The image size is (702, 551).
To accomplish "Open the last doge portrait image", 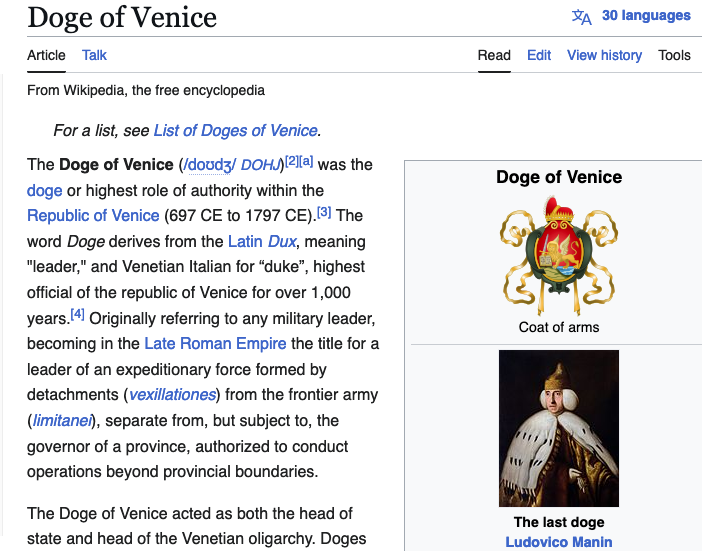I will tap(558, 428).
